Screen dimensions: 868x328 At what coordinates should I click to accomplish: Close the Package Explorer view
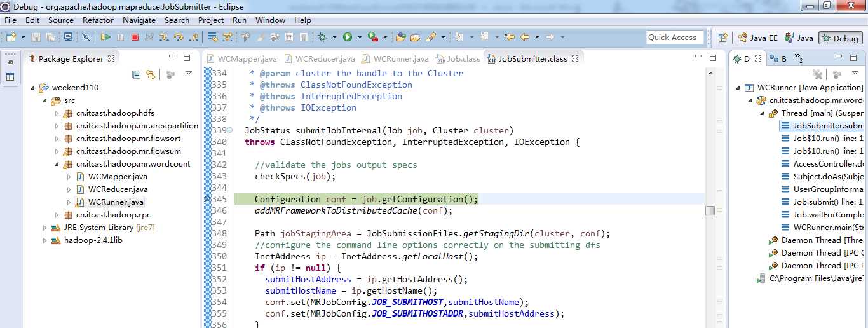pos(111,58)
